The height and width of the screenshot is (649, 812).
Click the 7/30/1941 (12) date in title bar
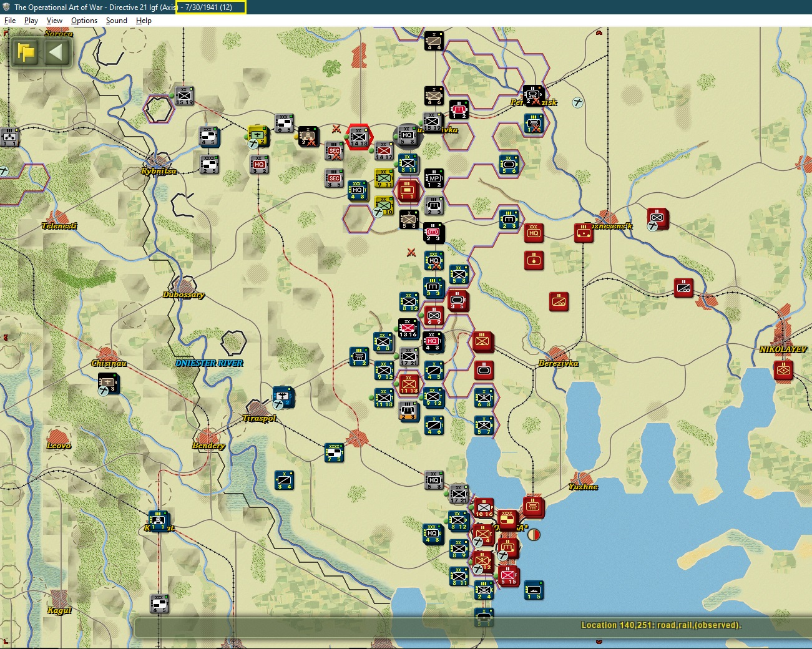coord(209,7)
